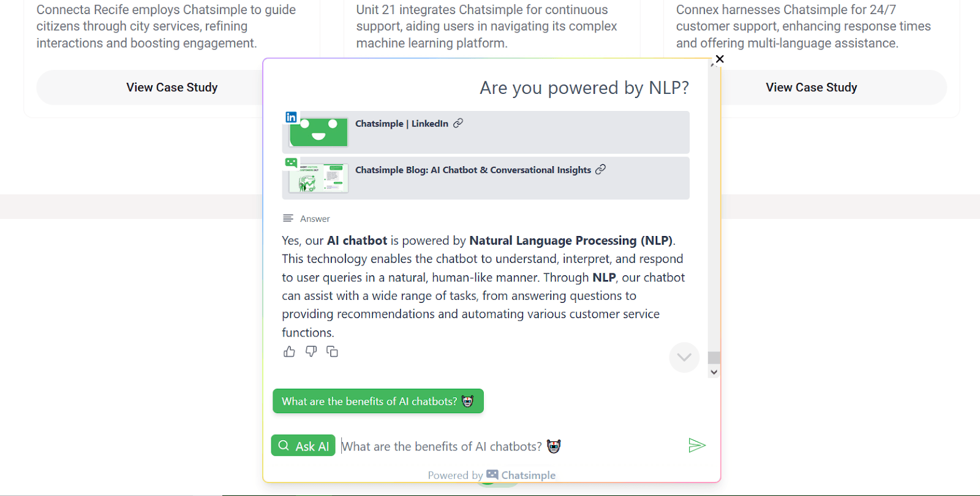980x496 pixels.
Task: Give the answer a thumbs up
Action: click(x=289, y=352)
